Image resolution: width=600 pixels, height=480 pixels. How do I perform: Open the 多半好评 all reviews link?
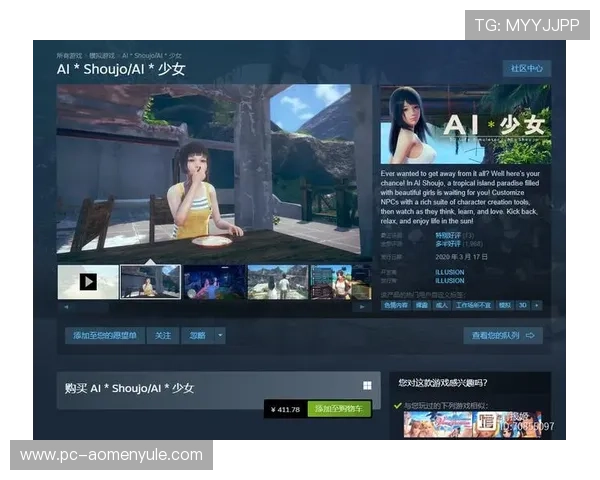[448, 243]
